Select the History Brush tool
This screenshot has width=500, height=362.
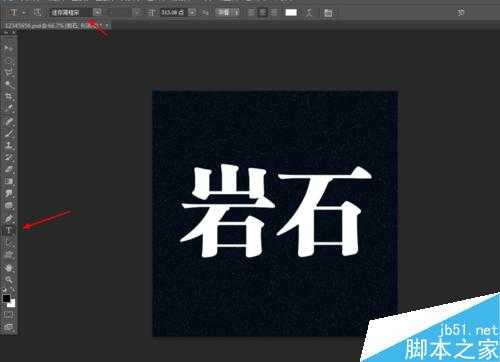9,157
